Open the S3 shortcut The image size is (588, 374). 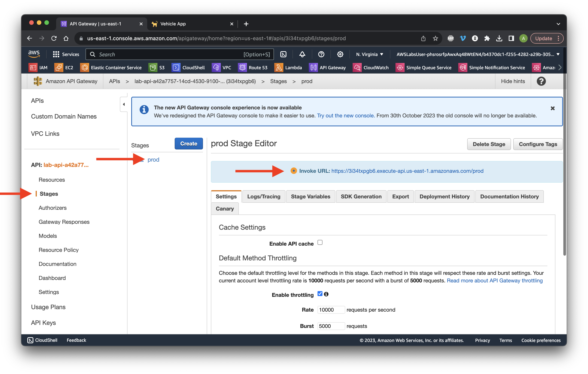(157, 68)
